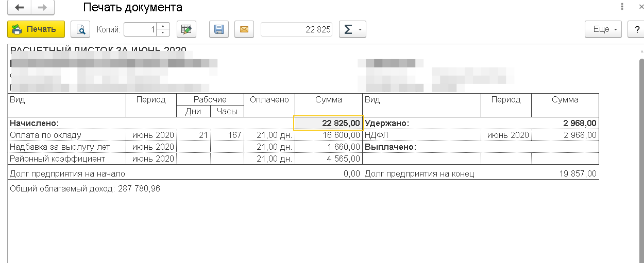Click the Начислено: row label
This screenshot has width=644, height=263.
click(x=35, y=124)
